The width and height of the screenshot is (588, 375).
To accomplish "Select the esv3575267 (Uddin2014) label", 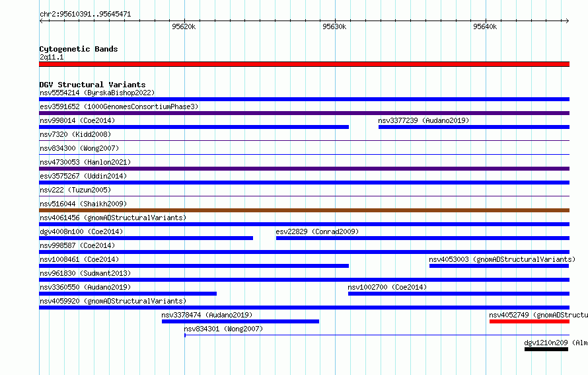I will tap(83, 176).
